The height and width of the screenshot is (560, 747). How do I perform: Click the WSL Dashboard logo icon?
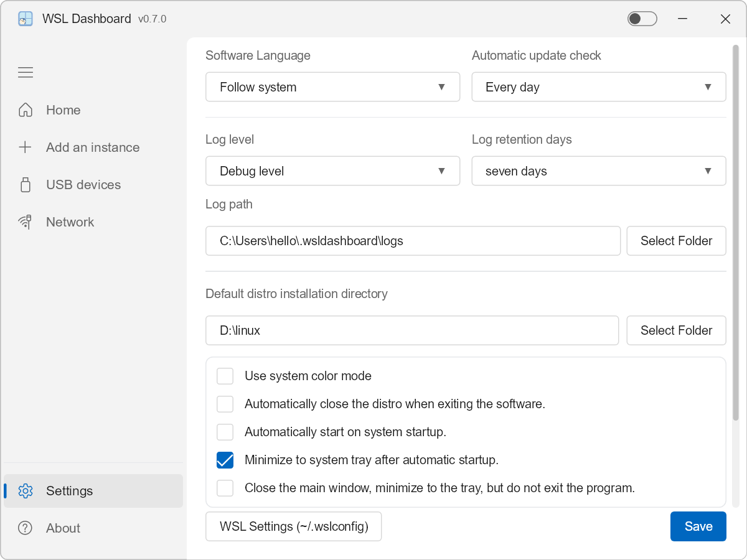coord(25,19)
